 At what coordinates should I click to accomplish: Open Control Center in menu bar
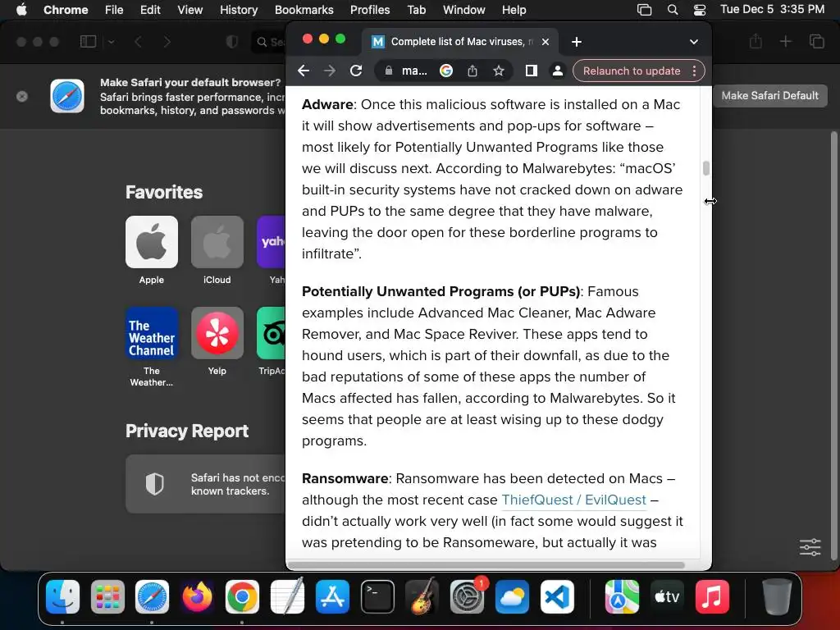point(700,10)
